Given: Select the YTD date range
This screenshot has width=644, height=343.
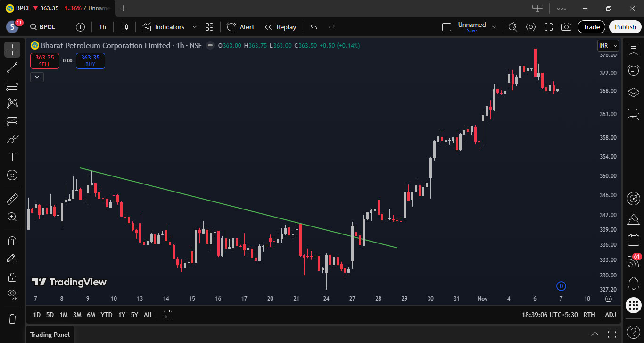Looking at the screenshot, I should [107, 315].
